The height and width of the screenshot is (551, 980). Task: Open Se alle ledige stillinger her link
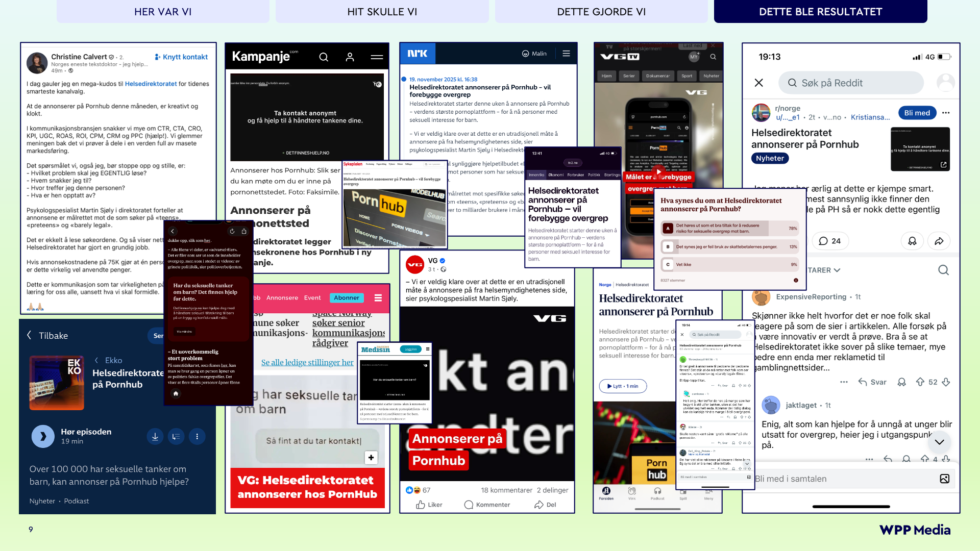click(307, 362)
